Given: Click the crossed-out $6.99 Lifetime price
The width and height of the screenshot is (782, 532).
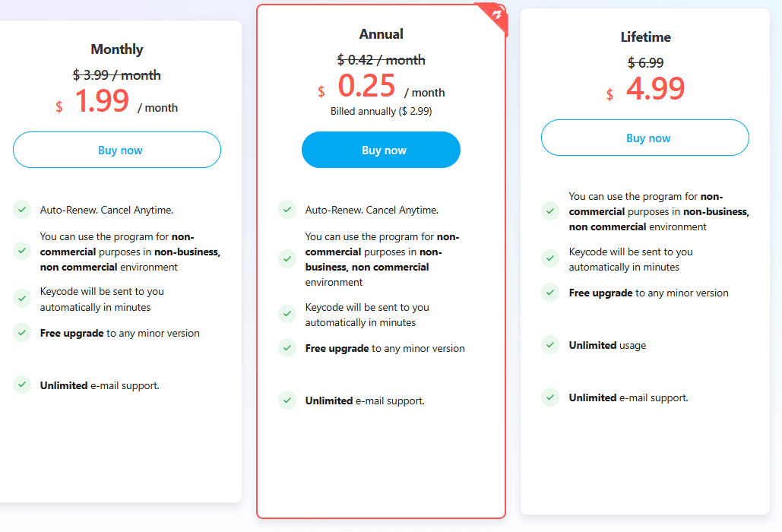Looking at the screenshot, I should click(645, 62).
